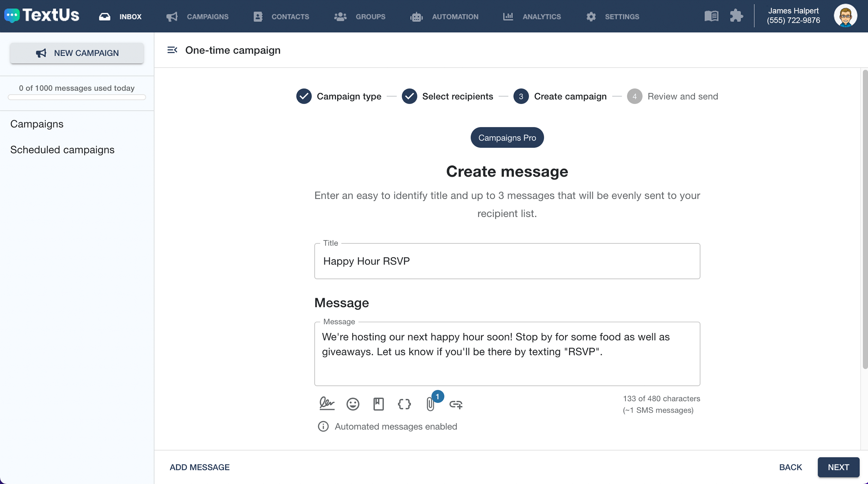Screen dimensions: 868x484
Task: Switch to the Automation section
Action: (444, 16)
